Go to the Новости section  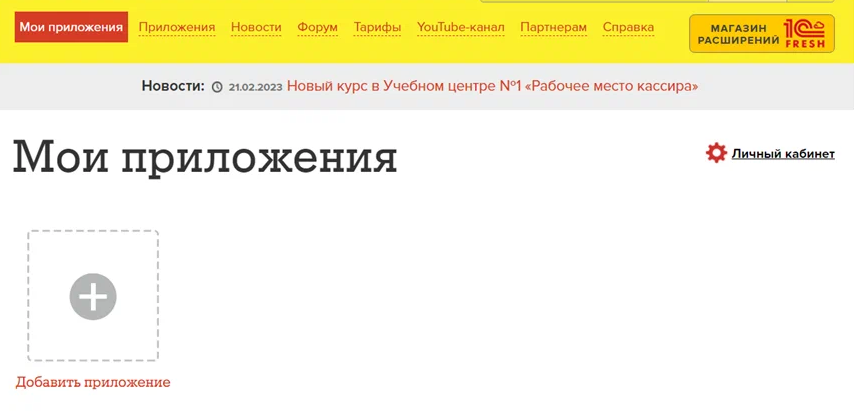pyautogui.click(x=256, y=27)
